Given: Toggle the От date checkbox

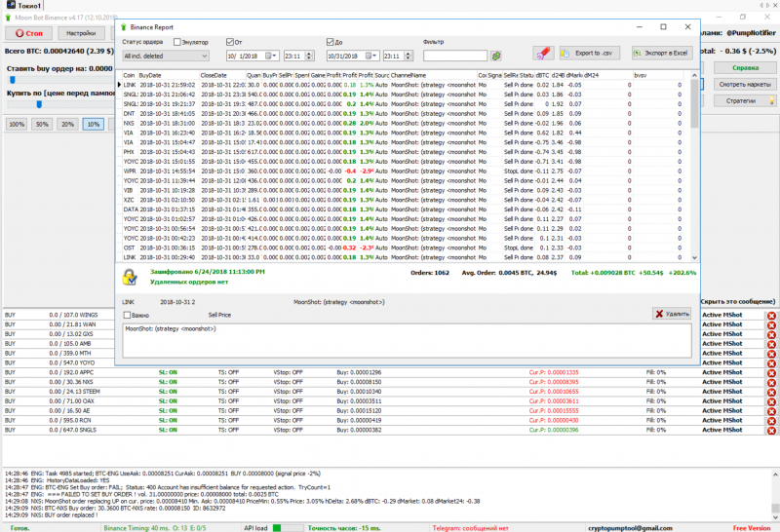Looking at the screenshot, I should tap(230, 42).
